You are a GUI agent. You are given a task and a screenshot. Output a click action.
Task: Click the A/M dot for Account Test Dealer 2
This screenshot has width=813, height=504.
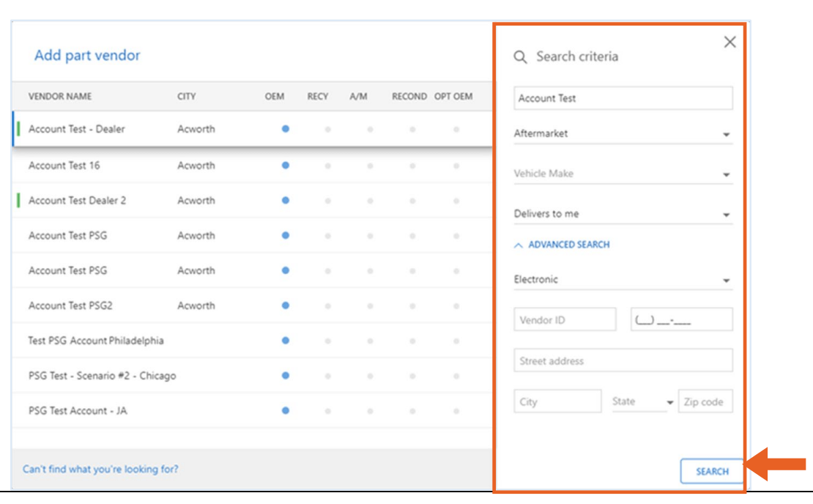(370, 201)
